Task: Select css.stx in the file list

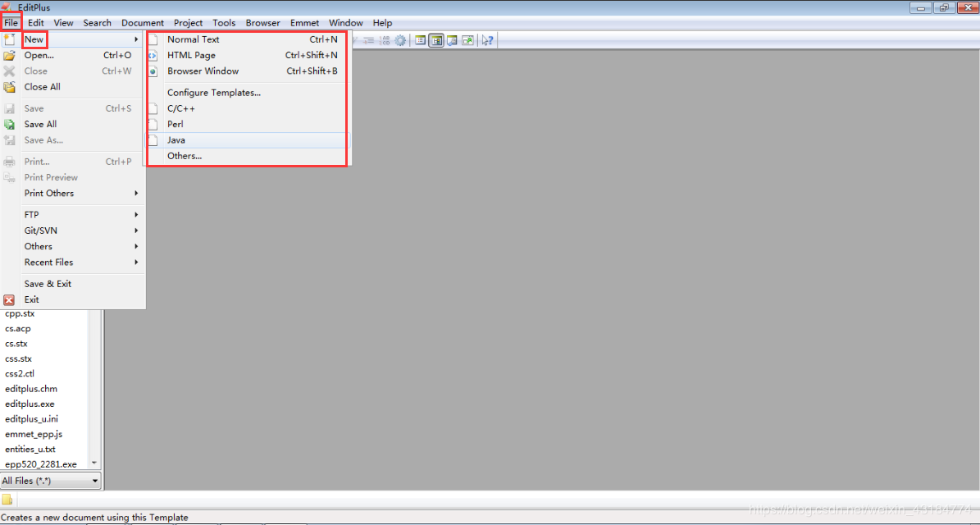Action: [x=18, y=358]
